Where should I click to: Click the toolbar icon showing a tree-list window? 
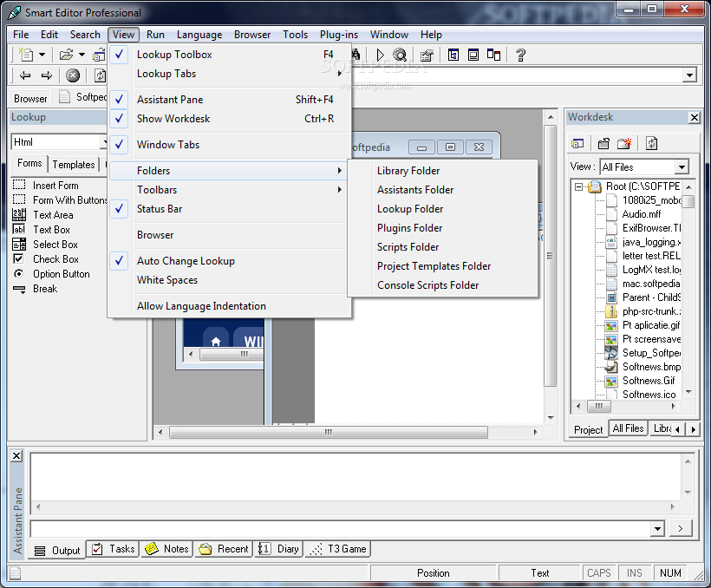click(x=453, y=55)
